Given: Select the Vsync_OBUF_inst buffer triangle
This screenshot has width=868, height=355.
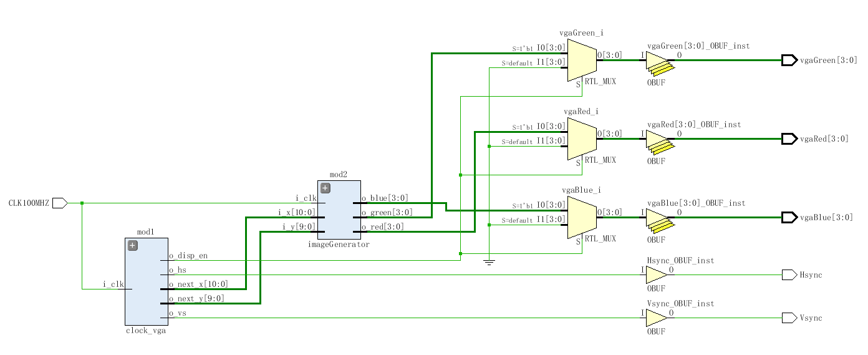Looking at the screenshot, I should (655, 318).
